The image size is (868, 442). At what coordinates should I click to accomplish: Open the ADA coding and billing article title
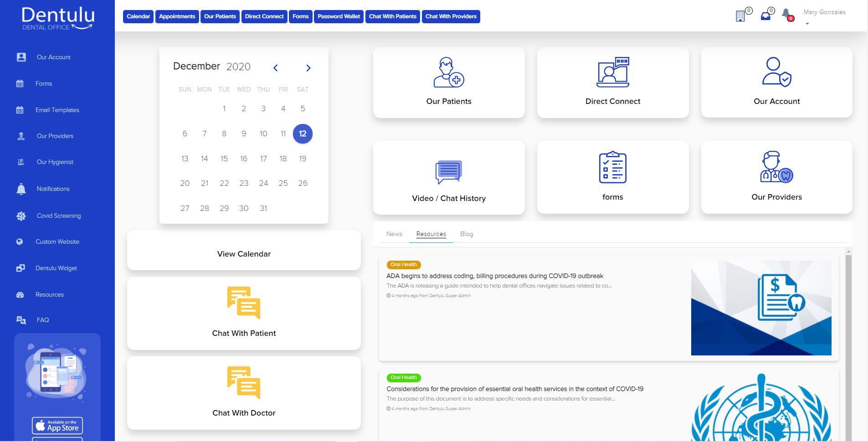tap(495, 276)
